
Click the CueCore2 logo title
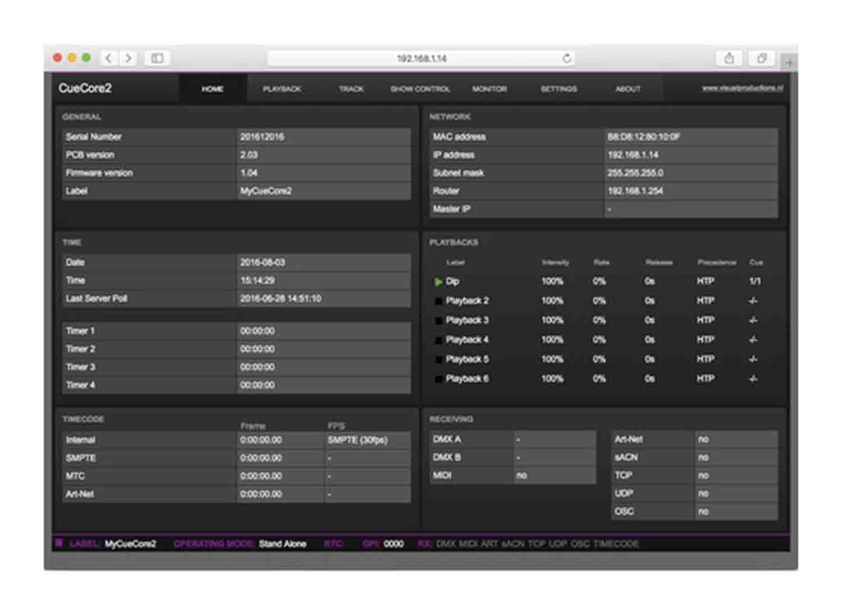(85, 88)
